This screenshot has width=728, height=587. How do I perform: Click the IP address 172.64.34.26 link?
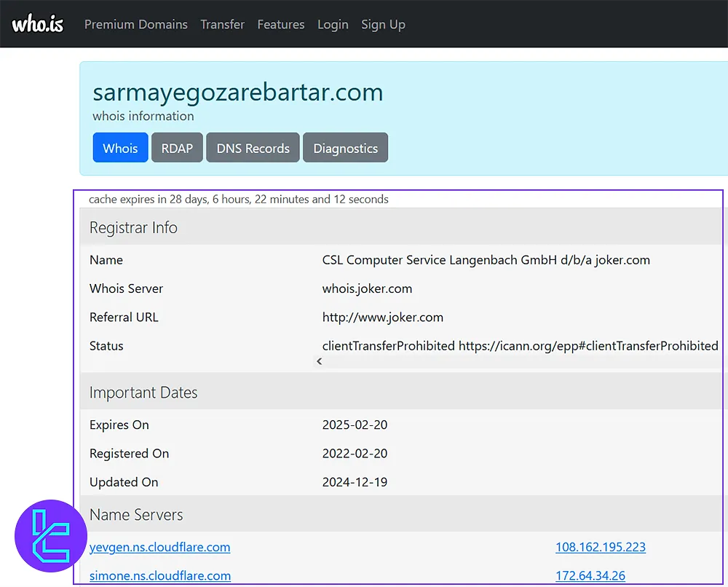590,575
